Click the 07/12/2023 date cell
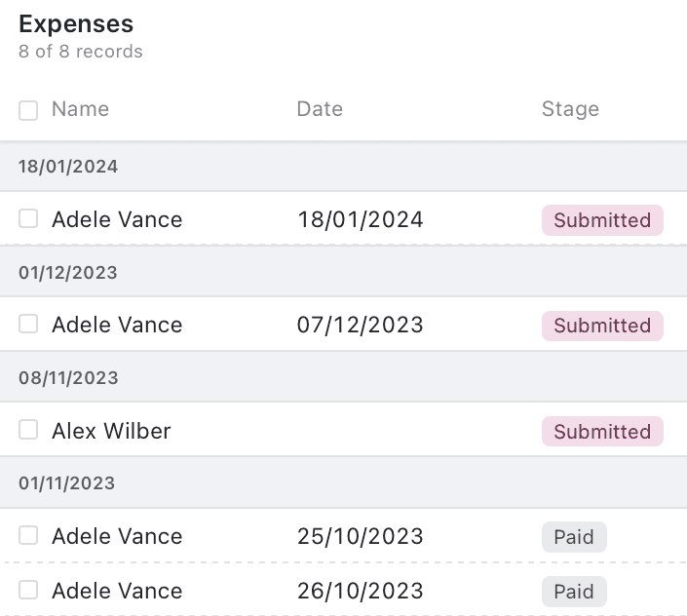 360,325
